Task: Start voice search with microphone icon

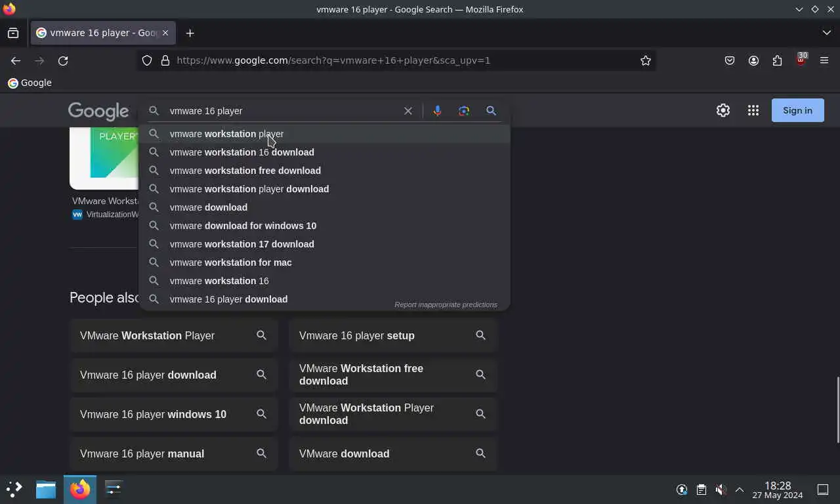Action: tap(437, 111)
